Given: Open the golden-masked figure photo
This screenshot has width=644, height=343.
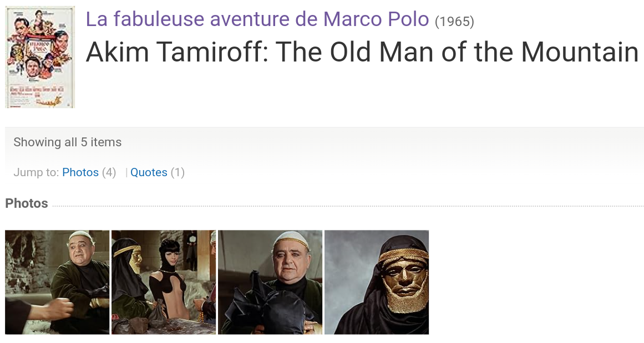Looking at the screenshot, I should pos(377,282).
